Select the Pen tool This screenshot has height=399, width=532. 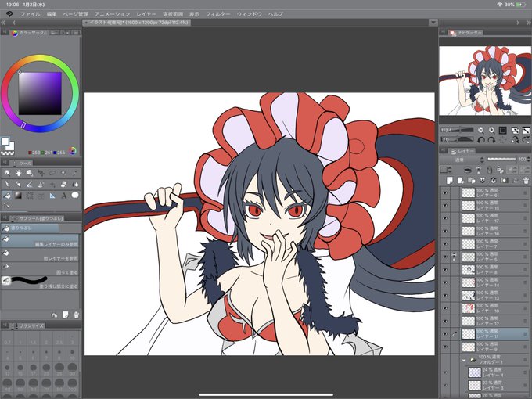[x=7, y=184]
